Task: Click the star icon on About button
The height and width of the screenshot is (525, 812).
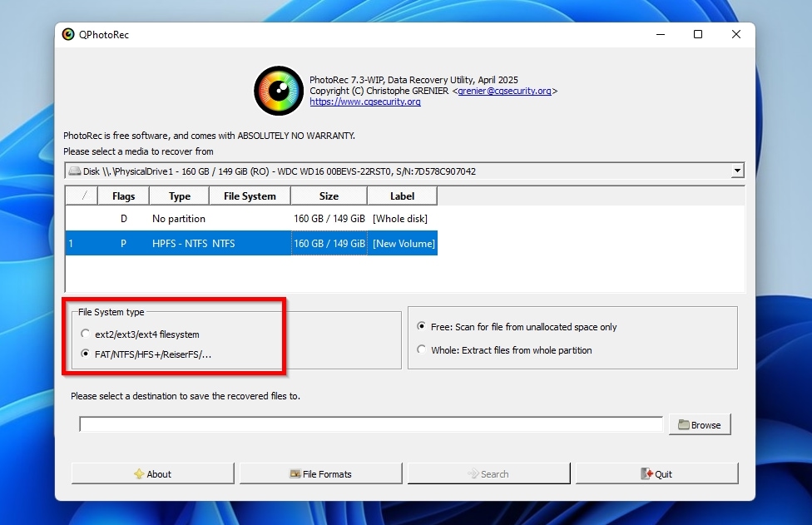Action: [x=138, y=473]
